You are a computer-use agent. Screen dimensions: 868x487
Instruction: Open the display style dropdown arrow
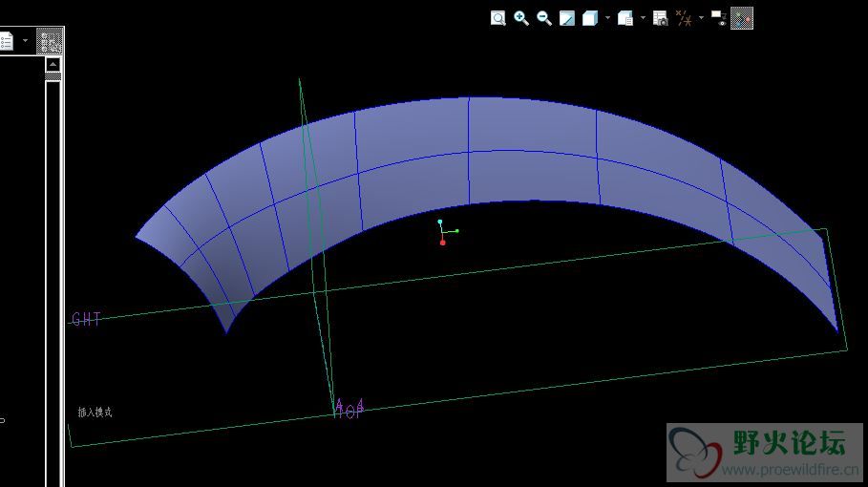608,18
